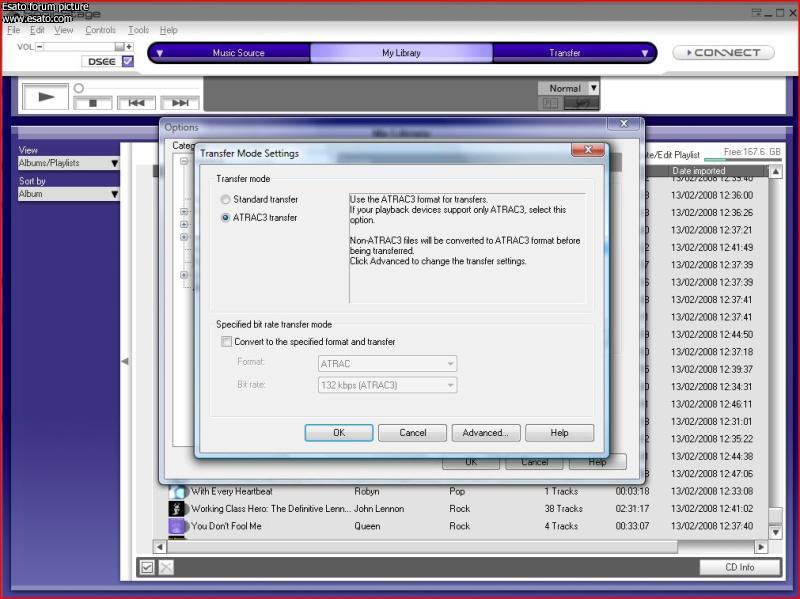Close the Transfer Mode Settings dialog

pyautogui.click(x=588, y=149)
